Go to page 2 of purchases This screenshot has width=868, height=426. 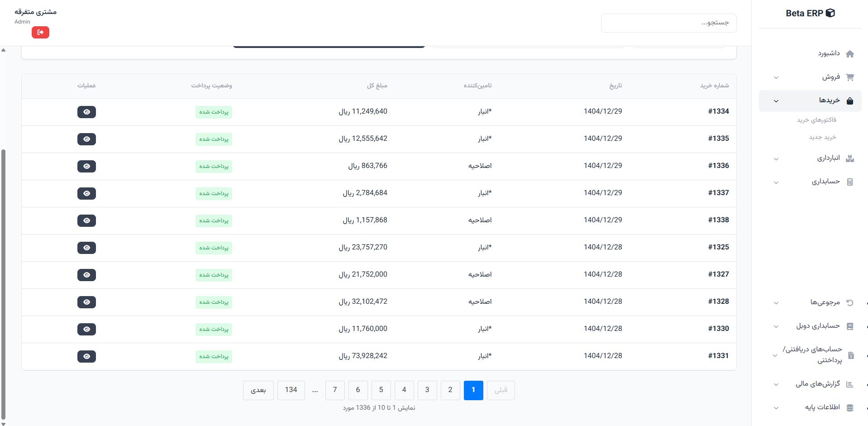coord(450,390)
